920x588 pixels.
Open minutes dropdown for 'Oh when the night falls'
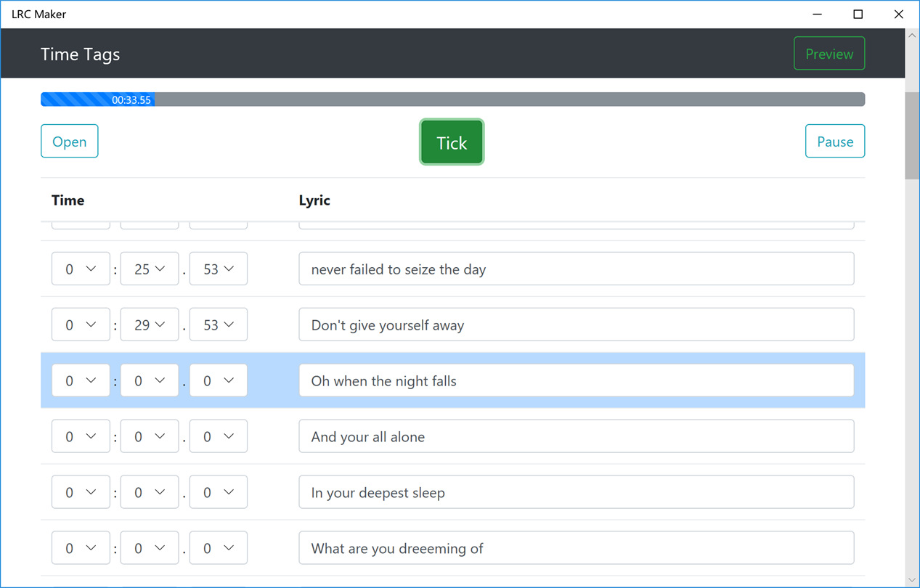(81, 380)
